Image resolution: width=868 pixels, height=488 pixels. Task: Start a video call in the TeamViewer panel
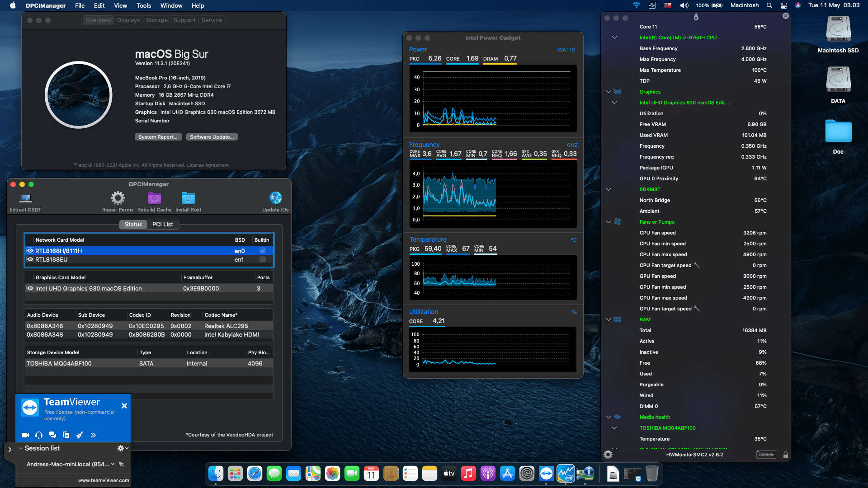point(25,435)
